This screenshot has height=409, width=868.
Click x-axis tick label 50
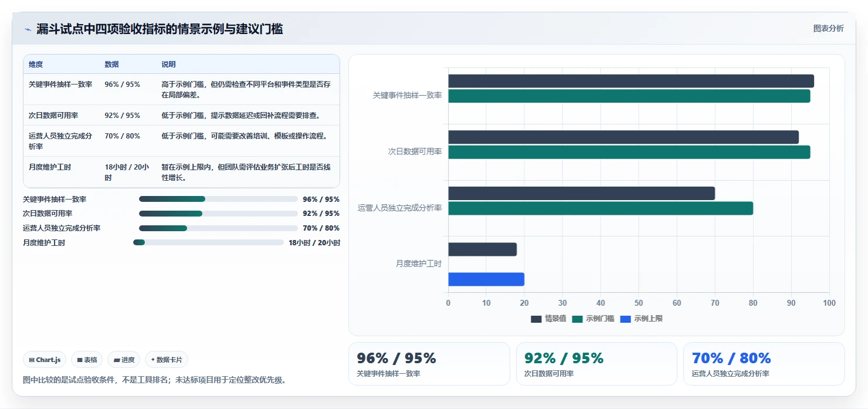639,303
